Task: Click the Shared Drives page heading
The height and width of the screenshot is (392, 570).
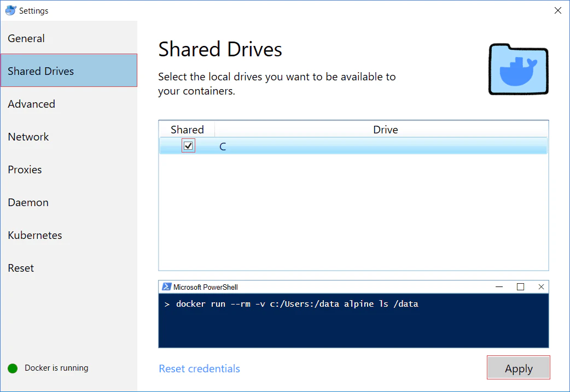Action: (x=220, y=49)
